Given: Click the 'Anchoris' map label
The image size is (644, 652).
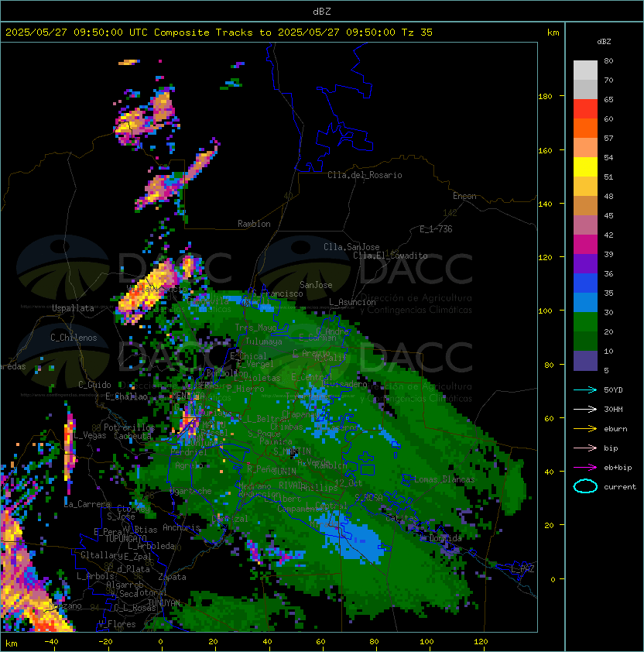Looking at the screenshot, I should (x=181, y=527).
